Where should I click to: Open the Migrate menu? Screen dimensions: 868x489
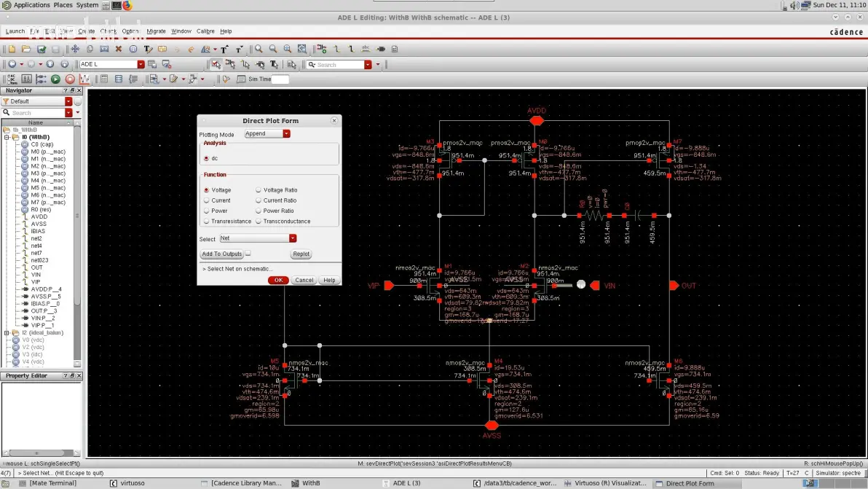156,31
